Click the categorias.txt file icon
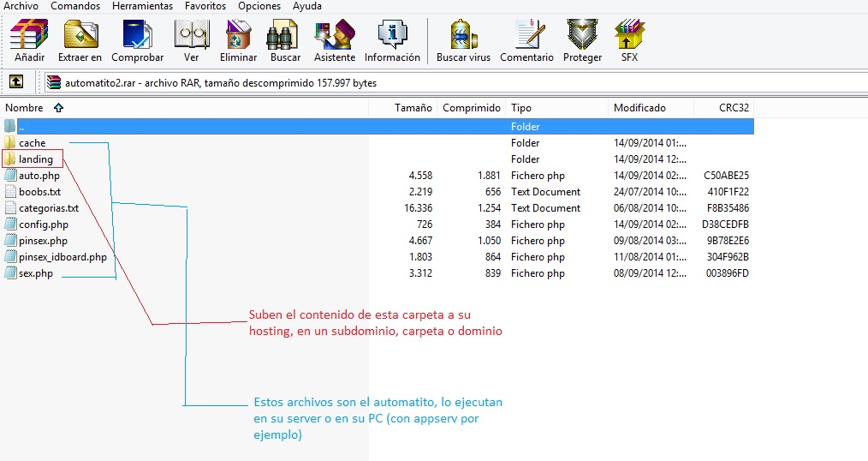Screen dimensions: 868x461 pyautogui.click(x=10, y=207)
